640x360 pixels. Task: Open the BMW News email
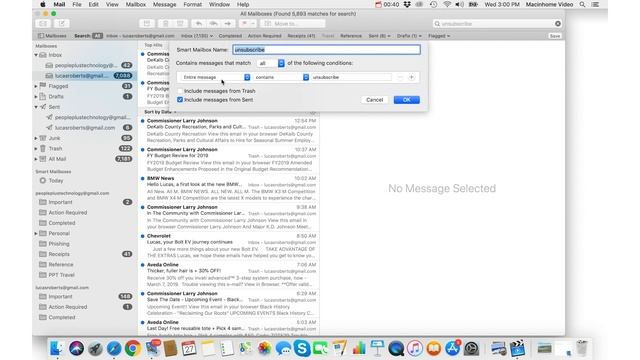point(229,188)
